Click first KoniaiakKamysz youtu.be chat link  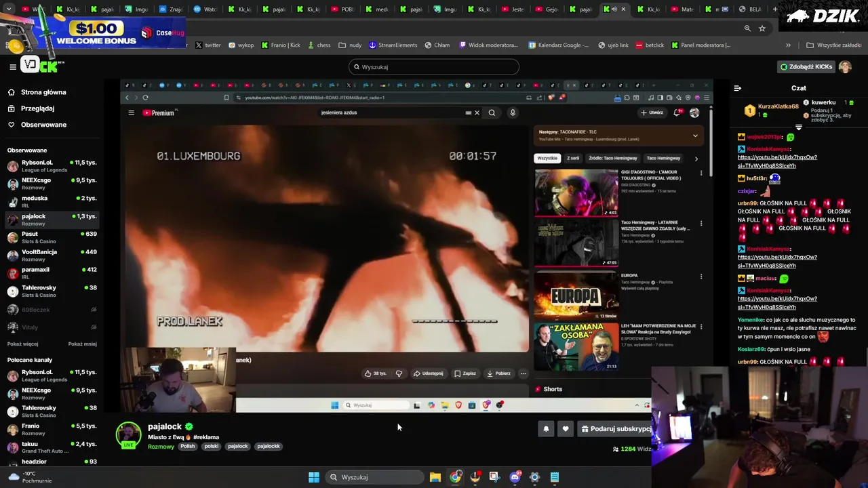777,161
